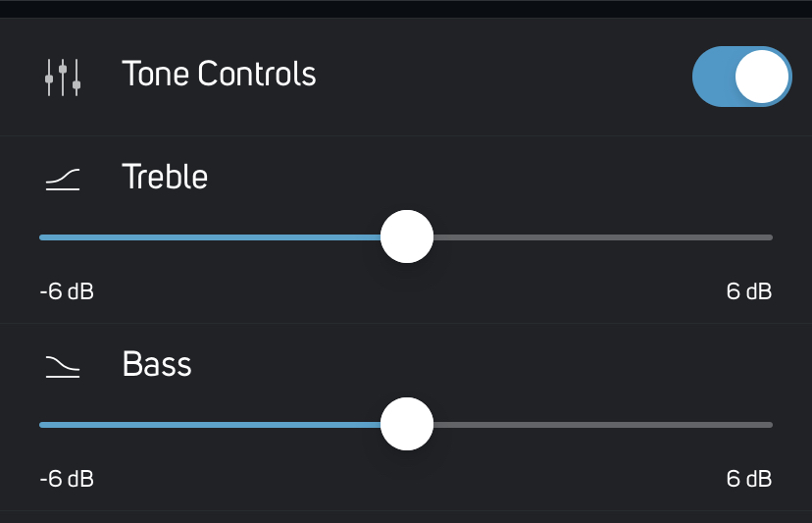Click the Tone Controls heading text
Screen dimensions: 812x523
(x=219, y=73)
